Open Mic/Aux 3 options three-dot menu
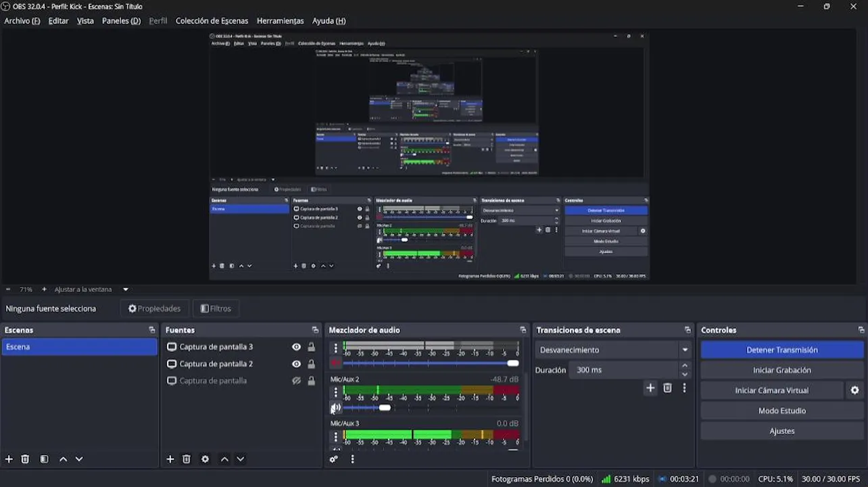 (x=335, y=437)
